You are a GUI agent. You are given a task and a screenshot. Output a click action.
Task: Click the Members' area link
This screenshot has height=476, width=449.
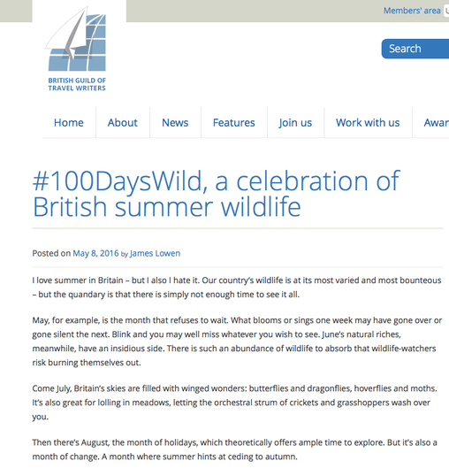click(412, 11)
